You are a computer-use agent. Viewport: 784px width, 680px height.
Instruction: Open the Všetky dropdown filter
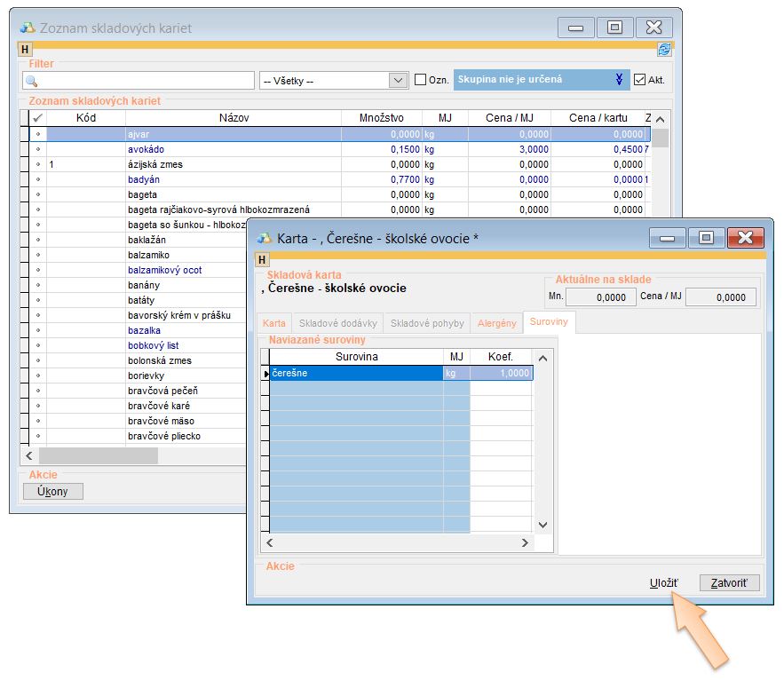(398, 80)
